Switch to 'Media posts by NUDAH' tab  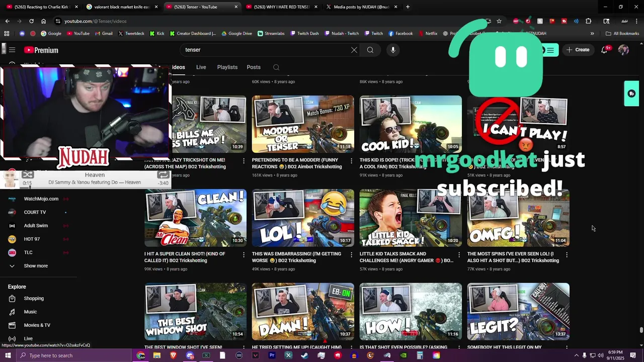point(361,7)
